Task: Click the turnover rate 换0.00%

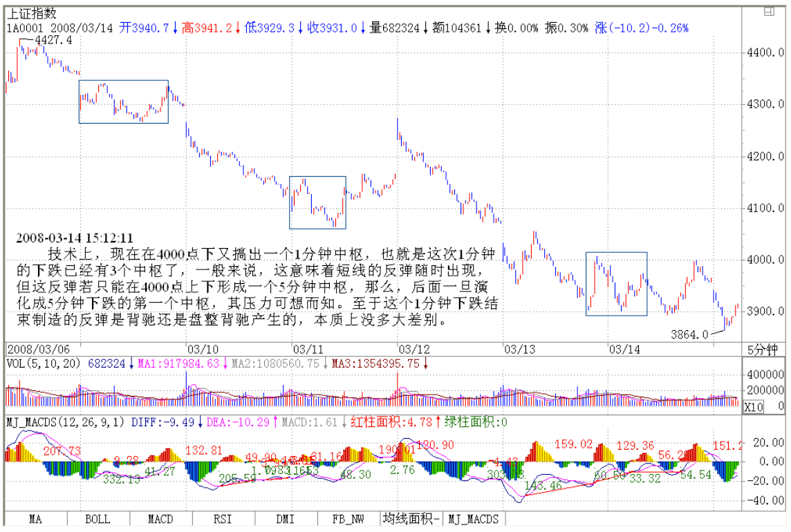Action: click(x=516, y=28)
